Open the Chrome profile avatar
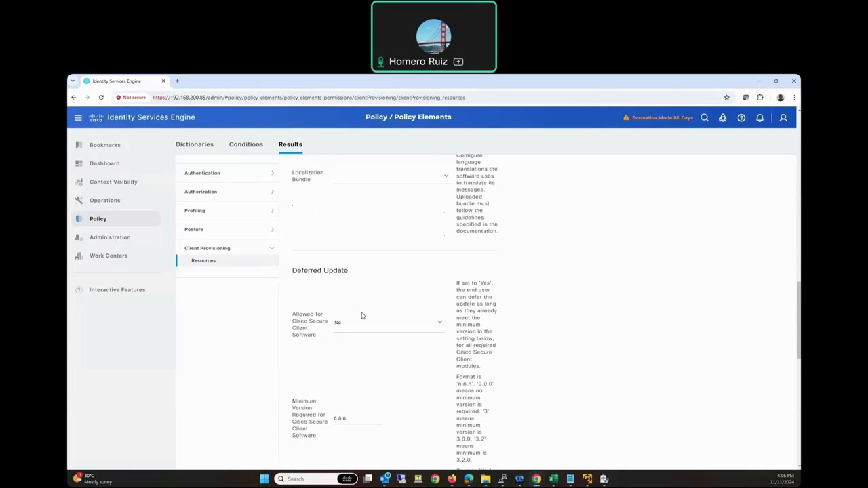The image size is (868, 488). (x=781, y=98)
